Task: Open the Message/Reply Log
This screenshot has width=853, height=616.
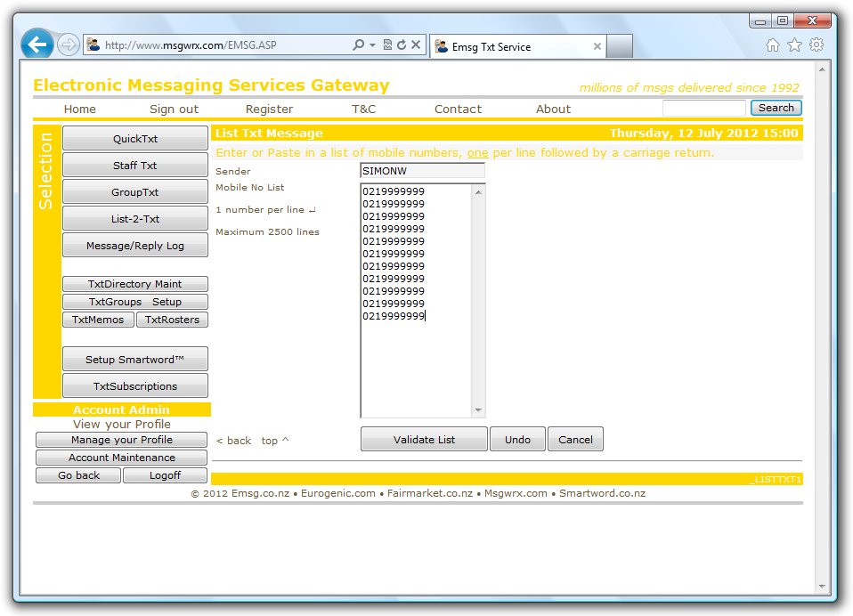Action: [134, 245]
